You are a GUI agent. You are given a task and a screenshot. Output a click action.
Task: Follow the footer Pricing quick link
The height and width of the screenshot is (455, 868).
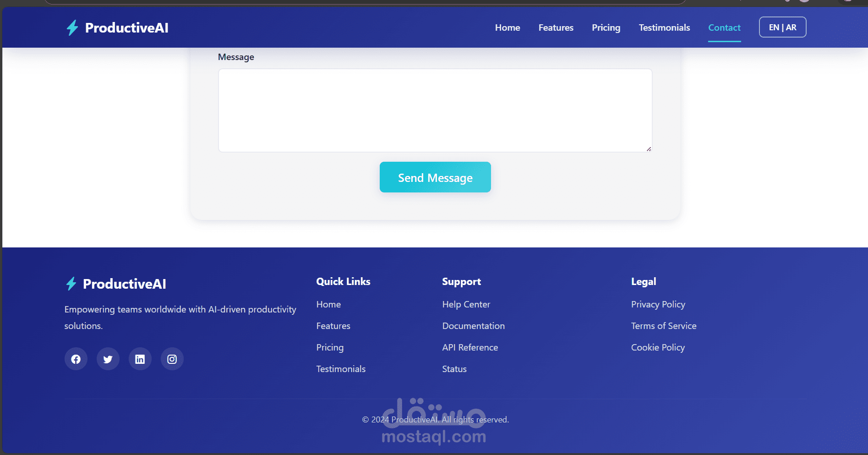pyautogui.click(x=330, y=347)
